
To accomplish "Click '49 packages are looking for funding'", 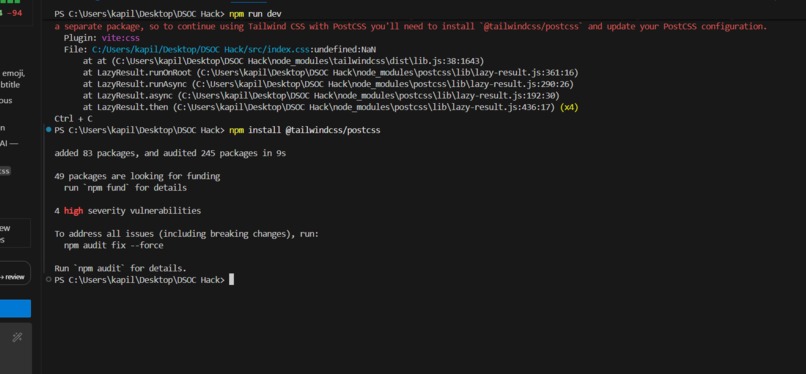I will point(137,176).
